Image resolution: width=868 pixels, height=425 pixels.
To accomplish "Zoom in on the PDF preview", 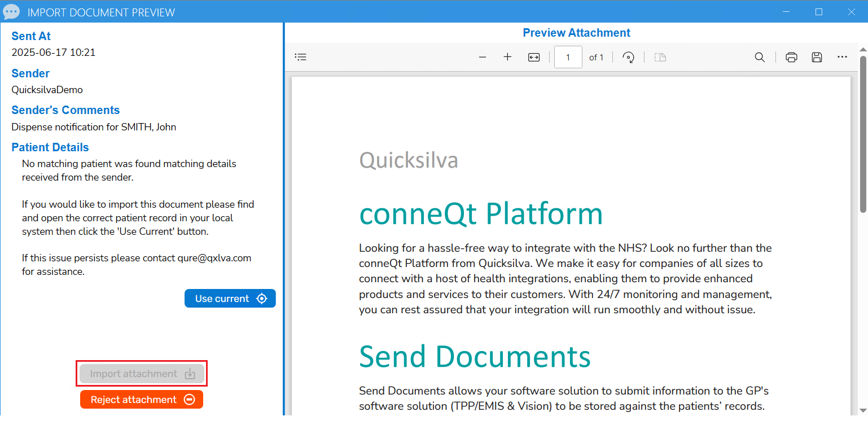I will (507, 57).
